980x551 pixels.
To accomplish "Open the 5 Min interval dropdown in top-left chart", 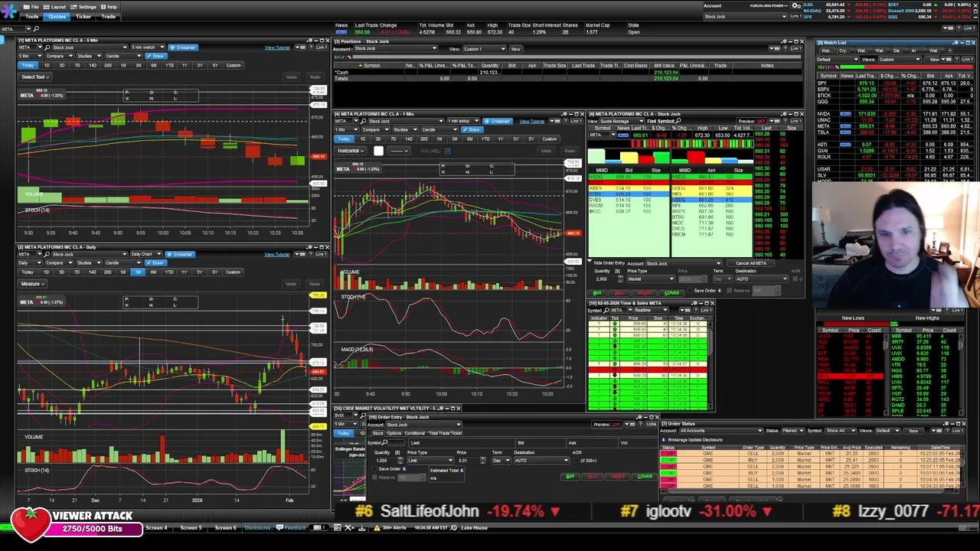I will 30,56.
